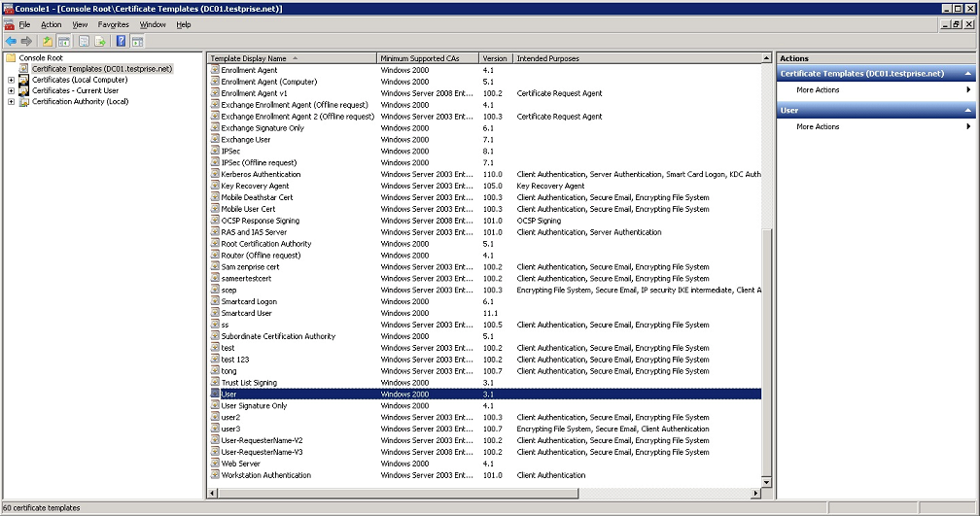
Task: Open More Actions under Certificate Templates
Action: [818, 90]
